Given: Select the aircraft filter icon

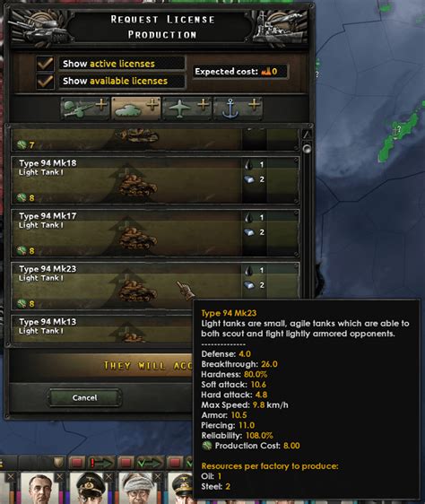Looking at the screenshot, I should click(187, 109).
